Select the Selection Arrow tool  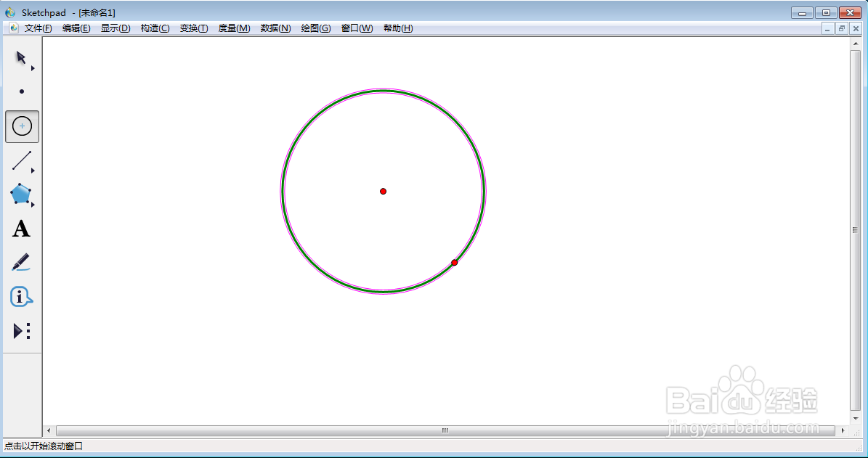21,57
